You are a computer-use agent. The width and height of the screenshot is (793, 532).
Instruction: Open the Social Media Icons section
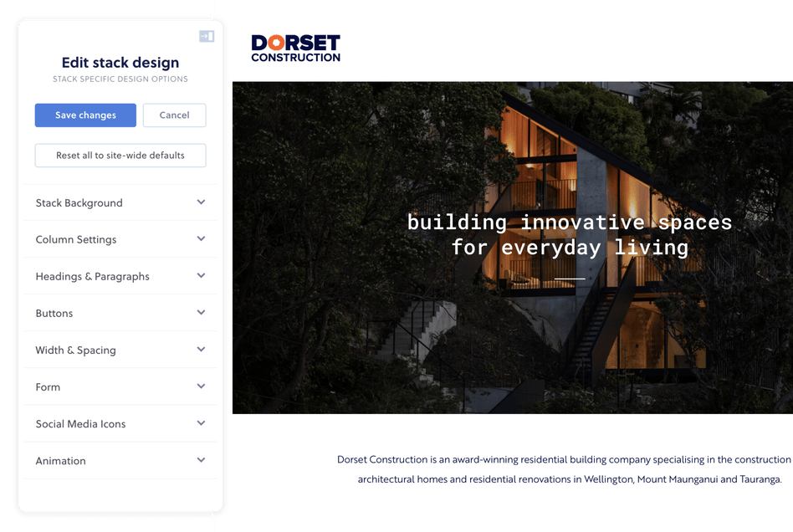pos(120,424)
